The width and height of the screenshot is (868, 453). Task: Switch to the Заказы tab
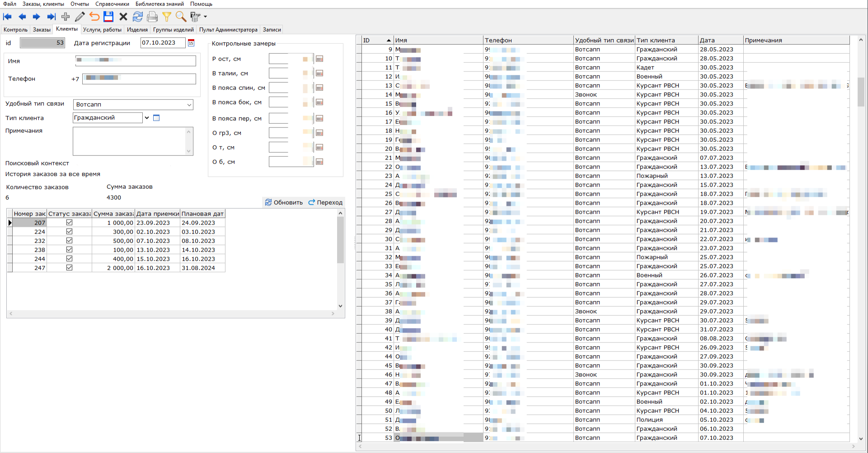click(42, 30)
